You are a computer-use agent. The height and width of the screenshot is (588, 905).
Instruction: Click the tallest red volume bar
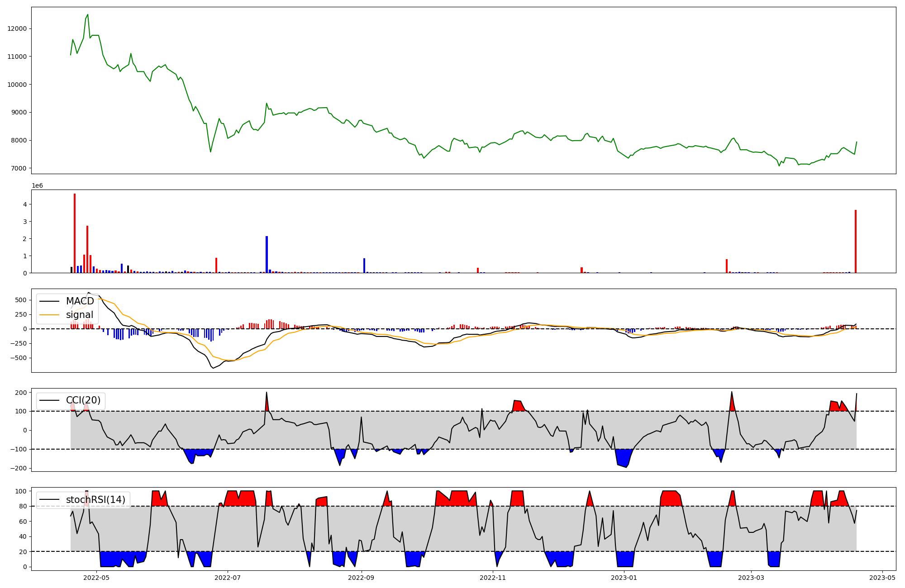[x=75, y=233]
